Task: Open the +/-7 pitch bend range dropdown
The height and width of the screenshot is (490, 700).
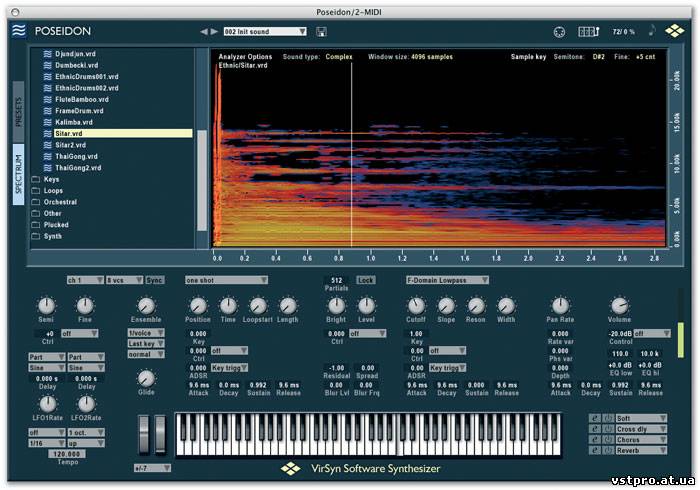Action: (x=152, y=468)
